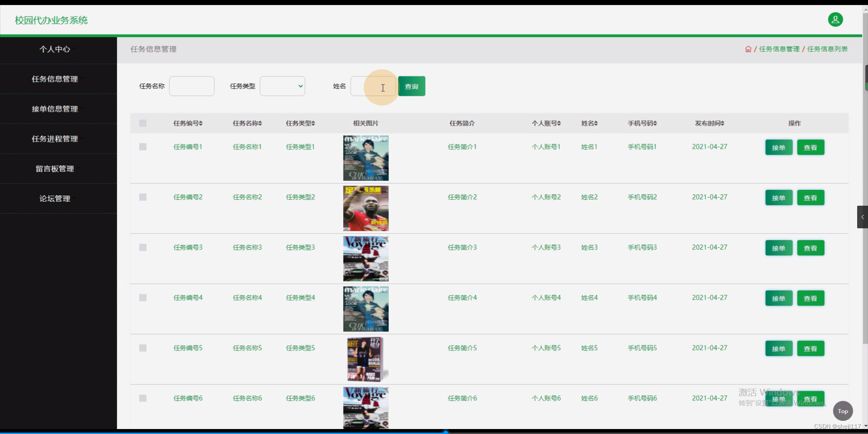The height and width of the screenshot is (434, 868).
Task: Check the row for 任务编号1
Action: point(143,147)
